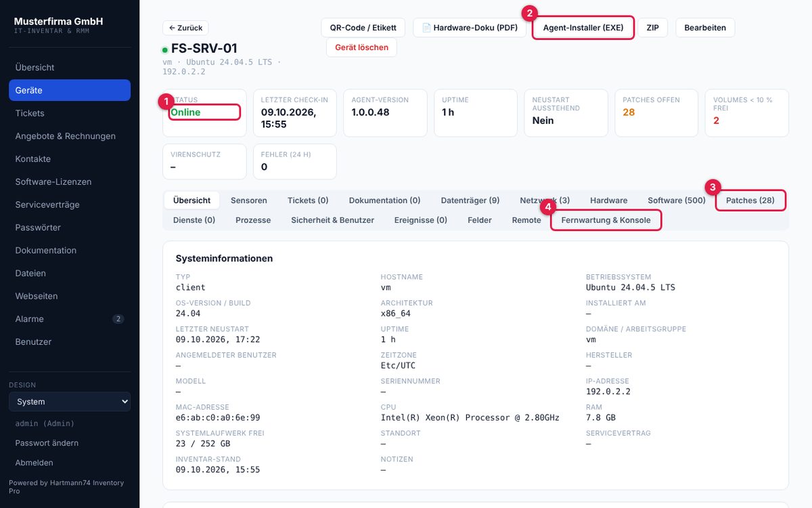Open the Remote tab
This screenshot has width=812, height=508.
[x=526, y=220]
